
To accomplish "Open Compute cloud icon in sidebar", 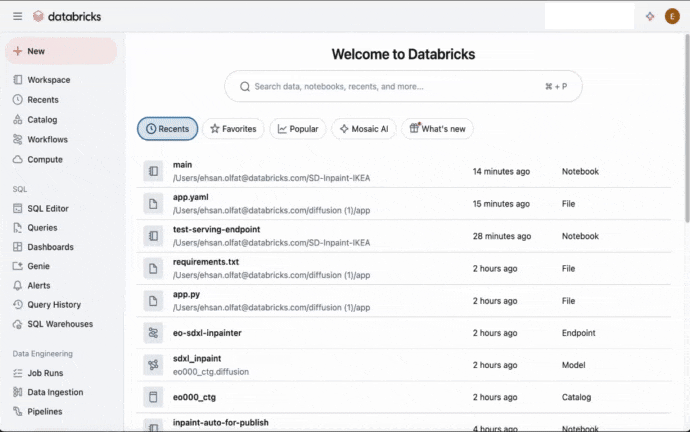I will point(18,160).
